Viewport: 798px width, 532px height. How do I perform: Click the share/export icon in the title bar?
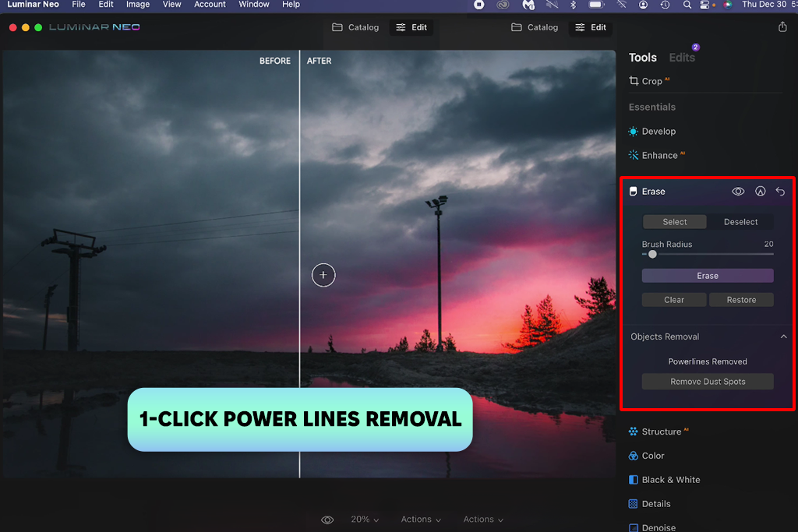coord(782,27)
